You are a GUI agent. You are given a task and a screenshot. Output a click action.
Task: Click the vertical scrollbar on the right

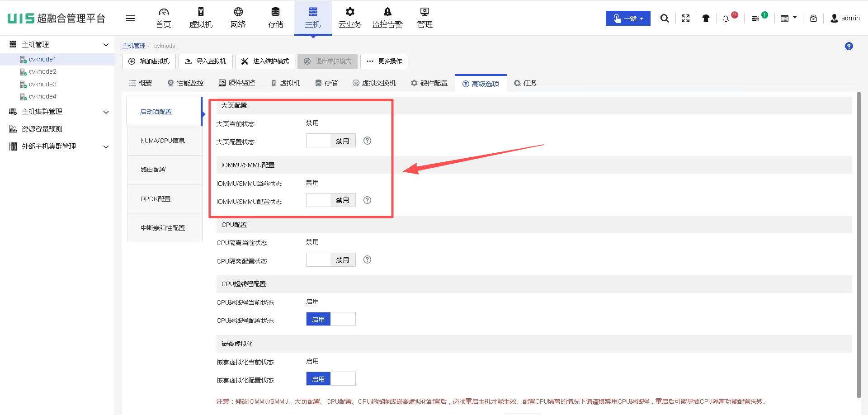[x=859, y=244]
